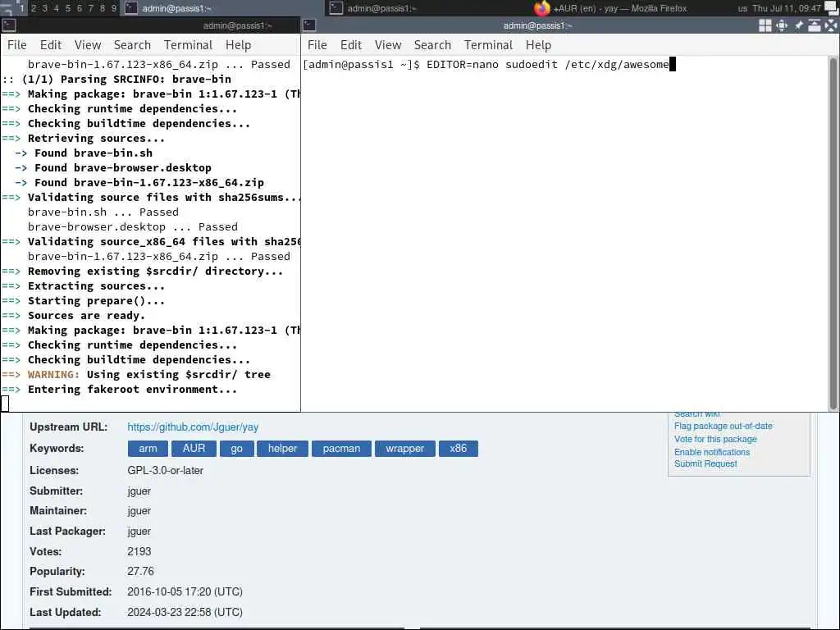Open View menu in left terminal

coord(88,45)
